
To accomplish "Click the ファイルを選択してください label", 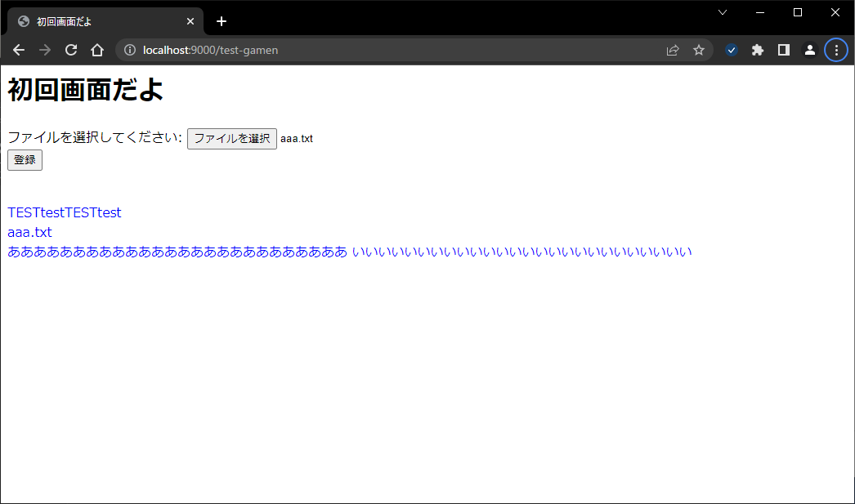I will (x=94, y=137).
